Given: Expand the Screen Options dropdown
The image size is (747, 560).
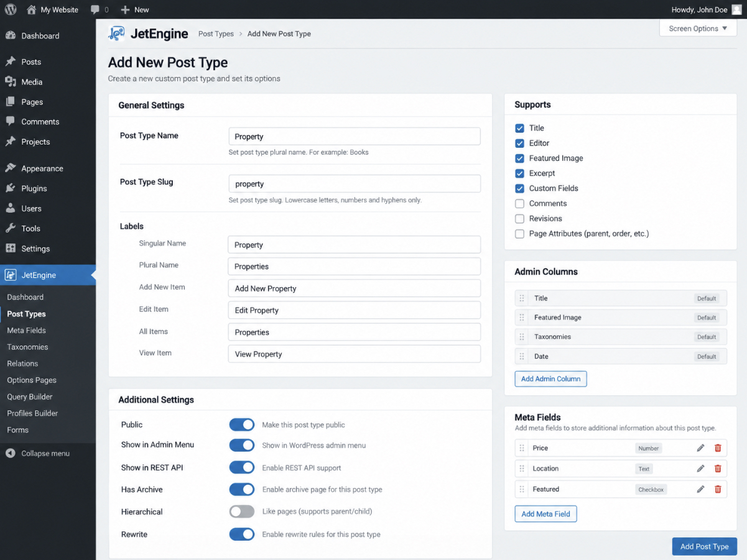Looking at the screenshot, I should (698, 29).
